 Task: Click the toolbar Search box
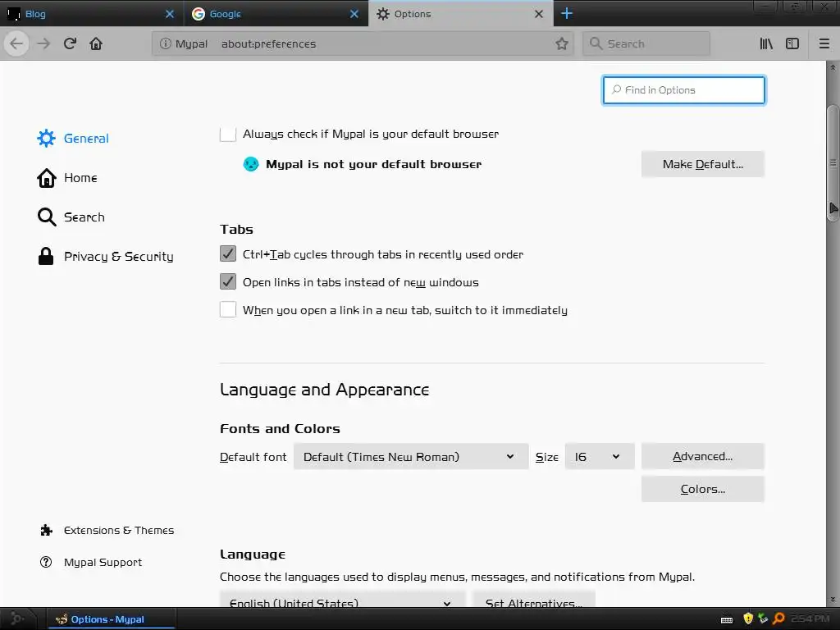pos(646,43)
